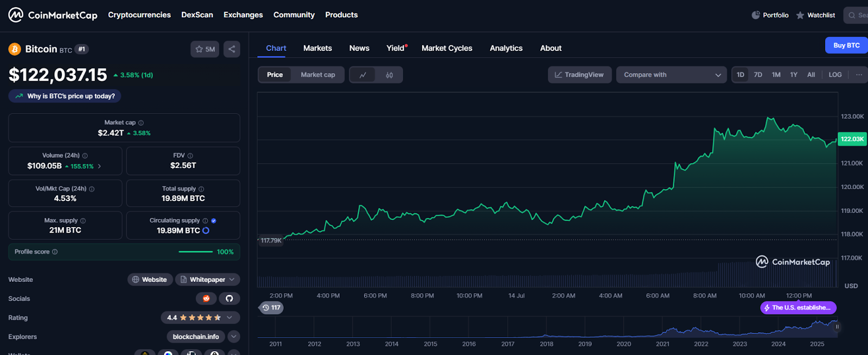Click the Total supply info icon
This screenshot has width=868, height=355.
201,189
